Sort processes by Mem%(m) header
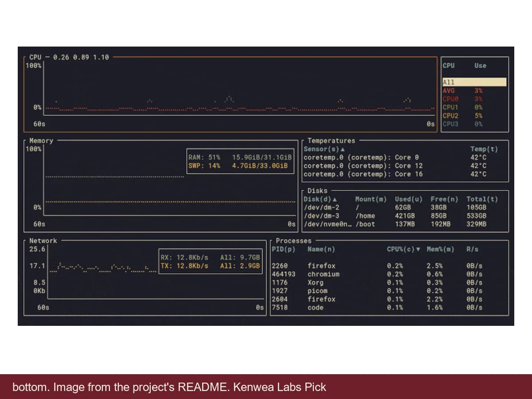The height and width of the screenshot is (399, 532). [x=440, y=249]
